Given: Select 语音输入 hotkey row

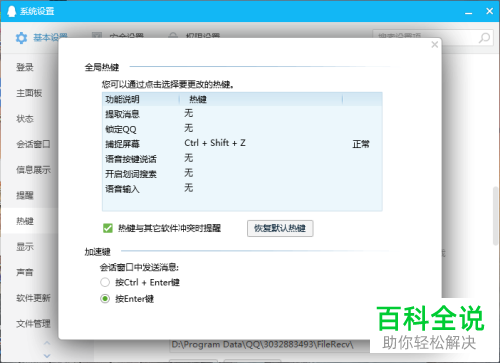Looking at the screenshot, I should click(242, 189).
